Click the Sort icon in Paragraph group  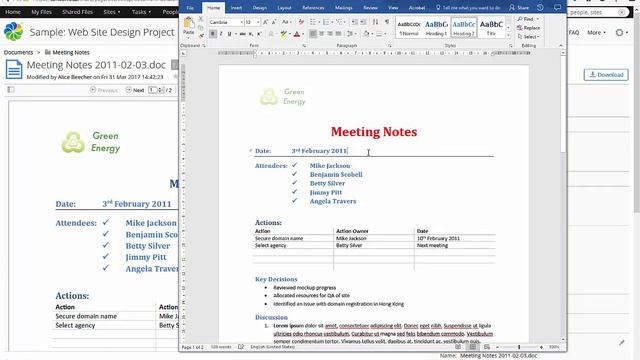pyautogui.click(x=375, y=22)
